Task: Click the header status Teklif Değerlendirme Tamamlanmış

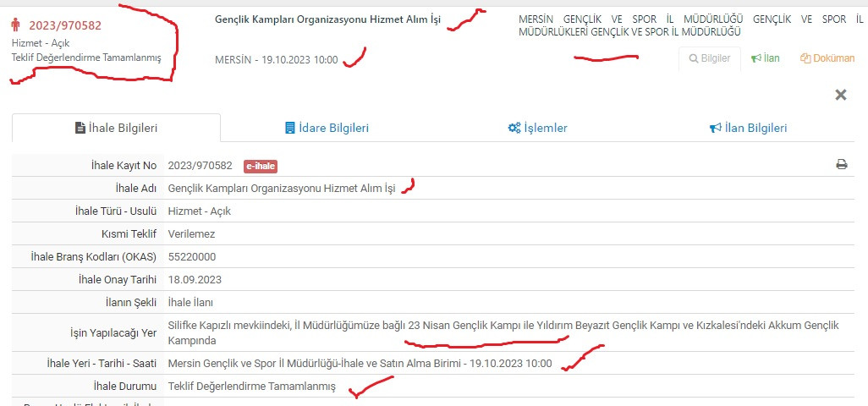Action: (86, 58)
